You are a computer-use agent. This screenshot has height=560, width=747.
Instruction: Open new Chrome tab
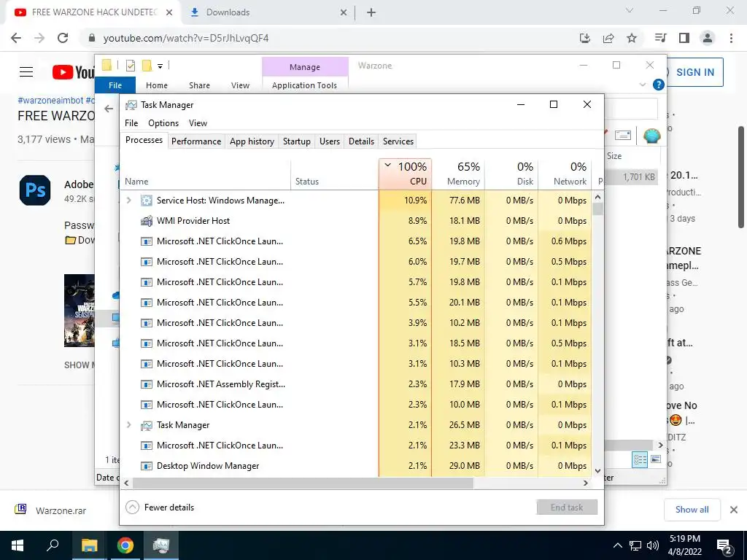tap(371, 12)
